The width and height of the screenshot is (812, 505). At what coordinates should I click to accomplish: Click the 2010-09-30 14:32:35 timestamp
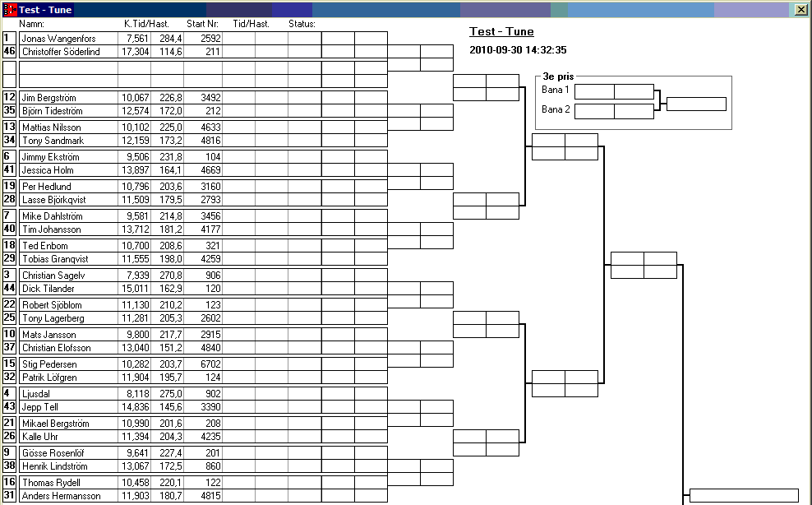518,50
